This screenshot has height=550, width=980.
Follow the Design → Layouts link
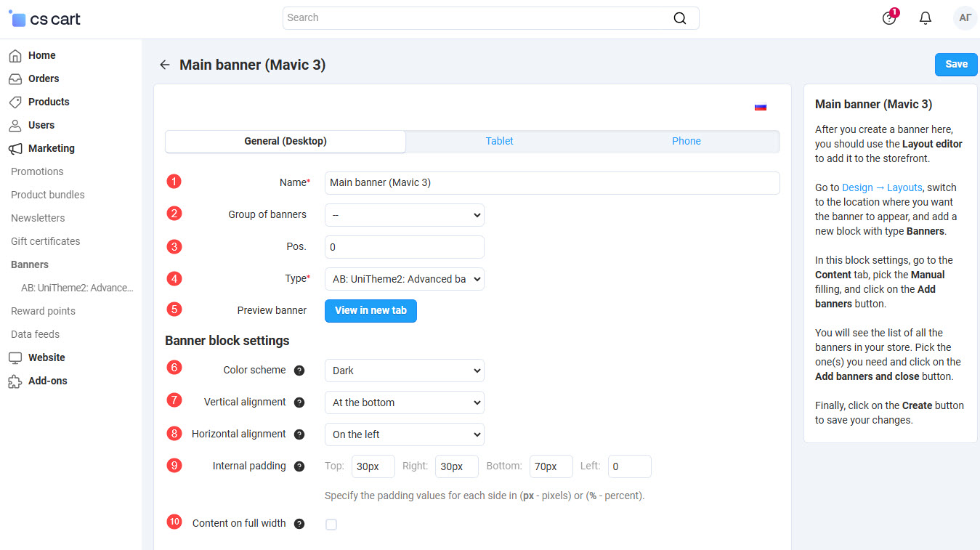[882, 187]
